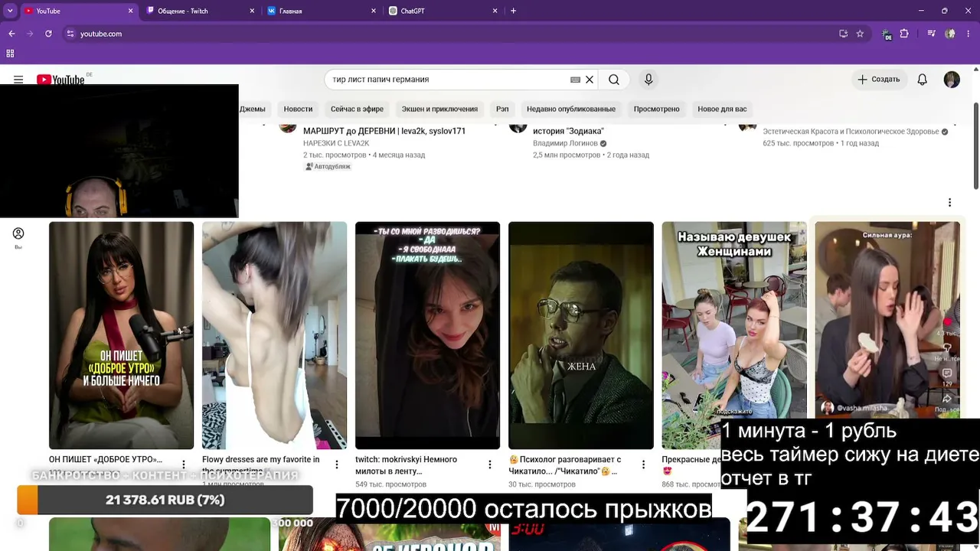The height and width of the screenshot is (551, 980).
Task: Open the Чикатило psychologist short thumbnail
Action: (x=581, y=335)
